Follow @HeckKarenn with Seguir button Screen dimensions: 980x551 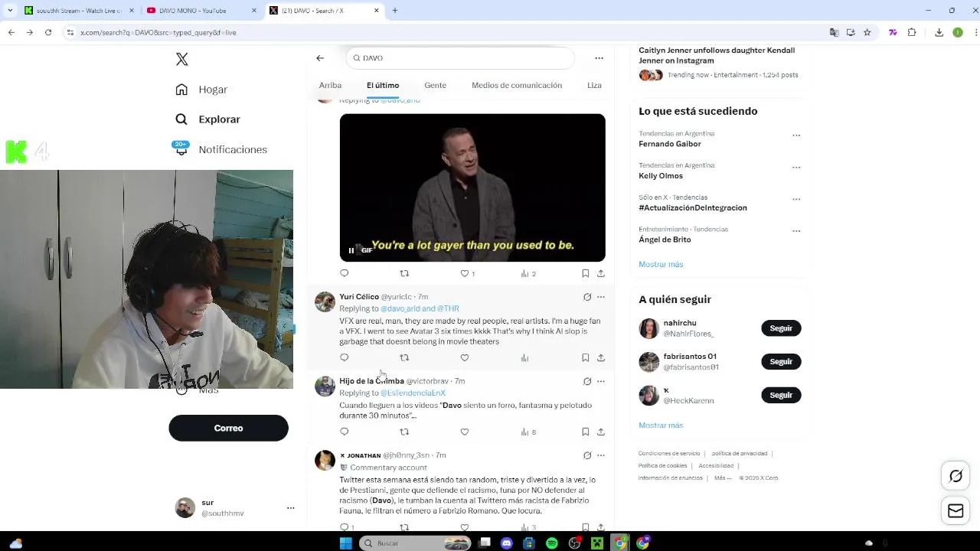[781, 395]
